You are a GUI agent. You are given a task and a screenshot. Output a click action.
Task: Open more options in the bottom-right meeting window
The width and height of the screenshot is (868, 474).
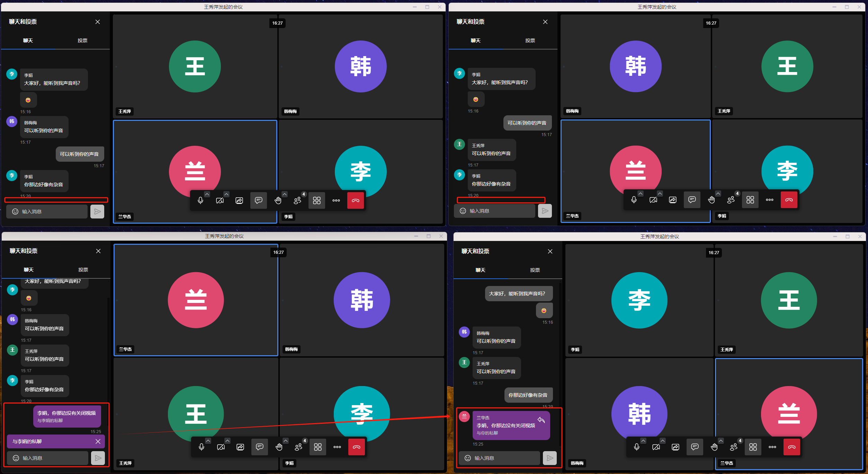point(772,447)
